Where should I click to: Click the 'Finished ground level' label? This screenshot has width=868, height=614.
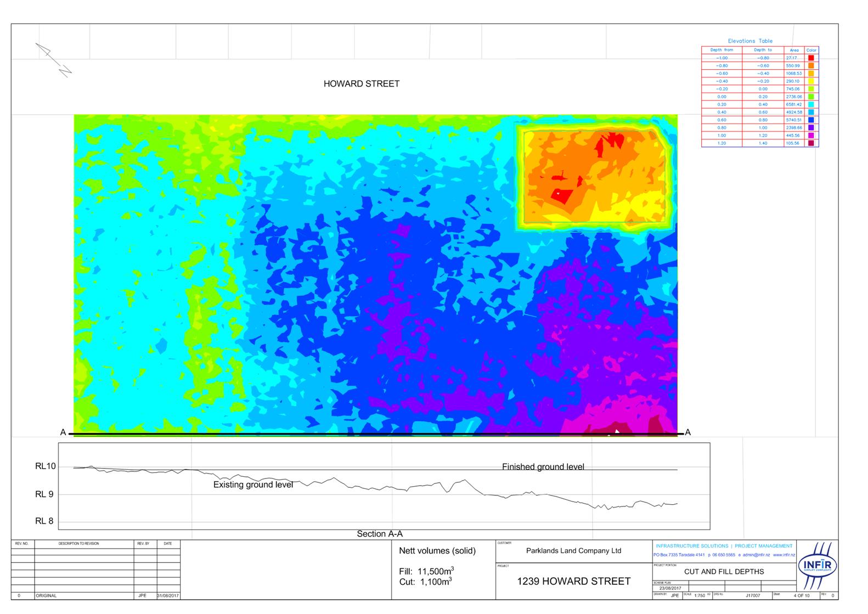pyautogui.click(x=543, y=467)
